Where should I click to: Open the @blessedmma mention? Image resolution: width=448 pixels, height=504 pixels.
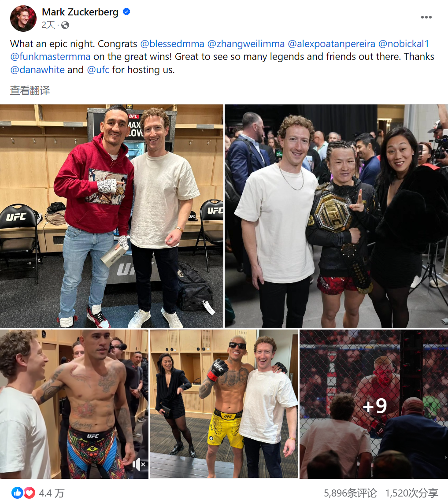click(172, 44)
